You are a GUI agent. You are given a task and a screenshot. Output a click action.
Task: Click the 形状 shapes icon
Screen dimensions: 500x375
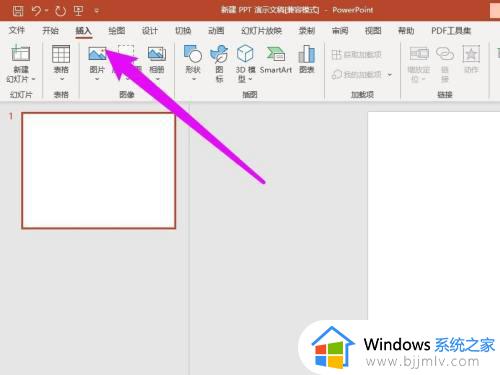[x=193, y=54]
